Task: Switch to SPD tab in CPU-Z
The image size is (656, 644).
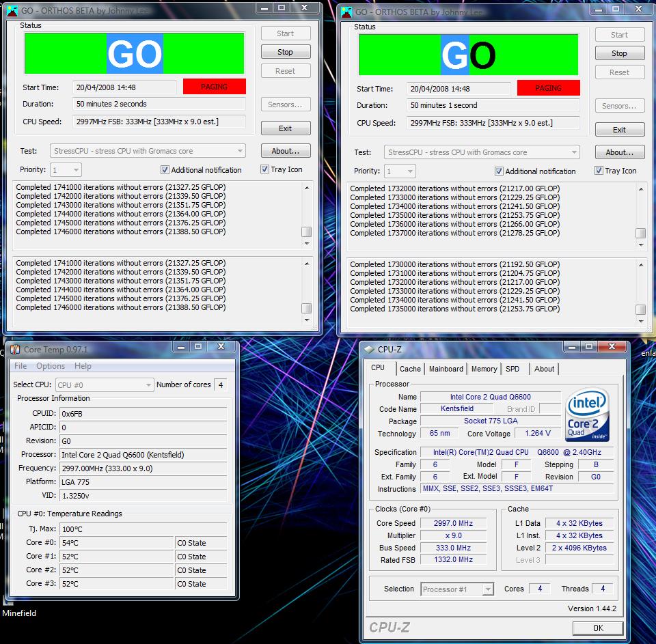Action: tap(512, 369)
